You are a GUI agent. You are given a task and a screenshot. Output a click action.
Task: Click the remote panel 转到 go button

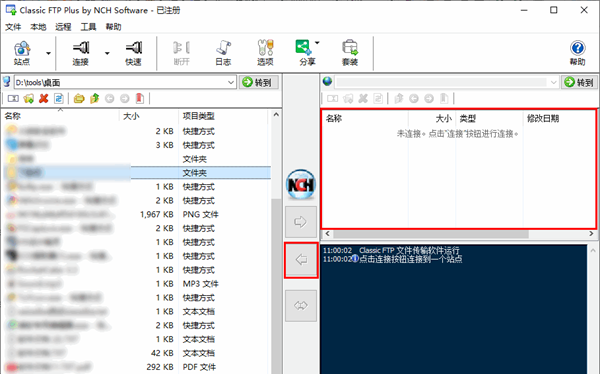click(x=580, y=82)
